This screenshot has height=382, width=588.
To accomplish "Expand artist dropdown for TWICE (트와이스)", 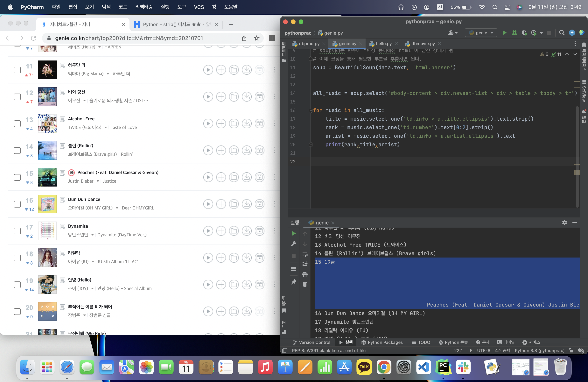I will (106, 128).
